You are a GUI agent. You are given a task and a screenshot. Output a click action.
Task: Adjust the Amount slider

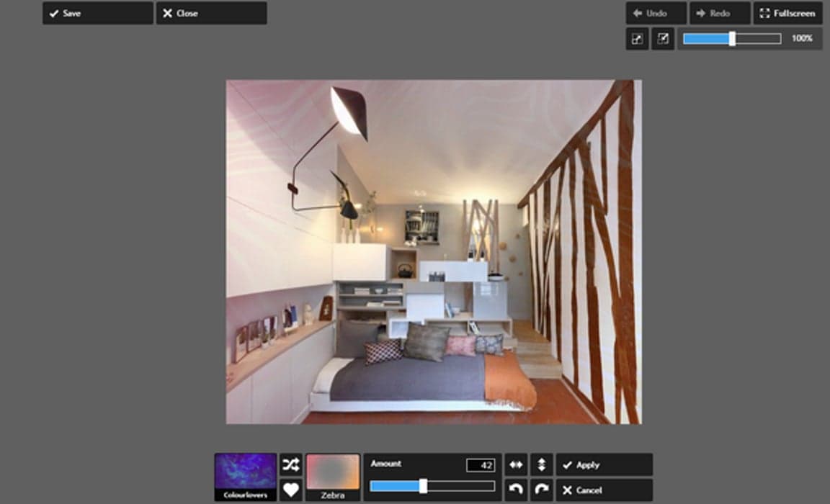coord(424,485)
